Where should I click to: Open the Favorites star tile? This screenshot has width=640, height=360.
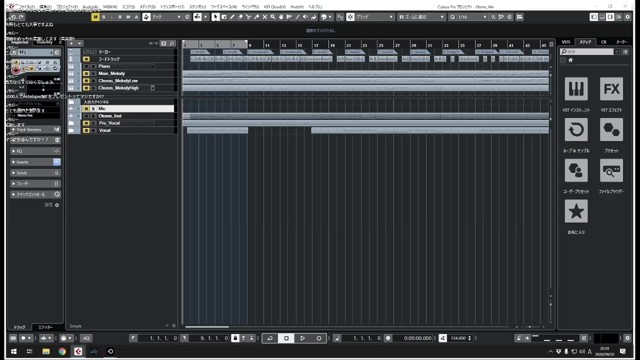[576, 211]
